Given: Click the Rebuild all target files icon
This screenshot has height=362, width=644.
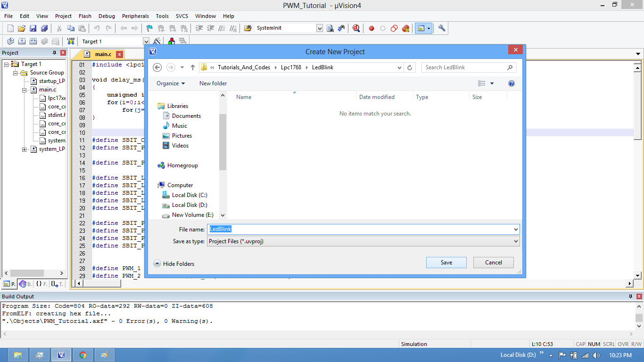Looking at the screenshot, I should pos(33,41).
